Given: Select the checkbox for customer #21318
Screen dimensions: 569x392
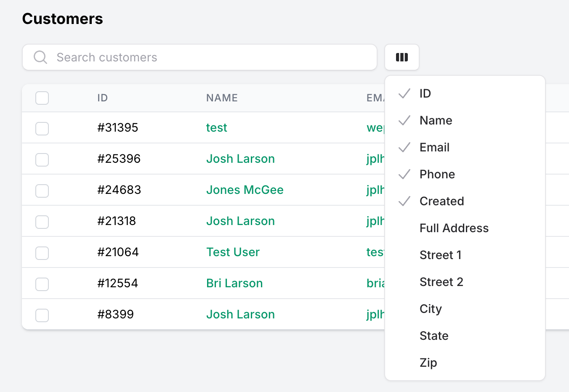Looking at the screenshot, I should pyautogui.click(x=42, y=222).
